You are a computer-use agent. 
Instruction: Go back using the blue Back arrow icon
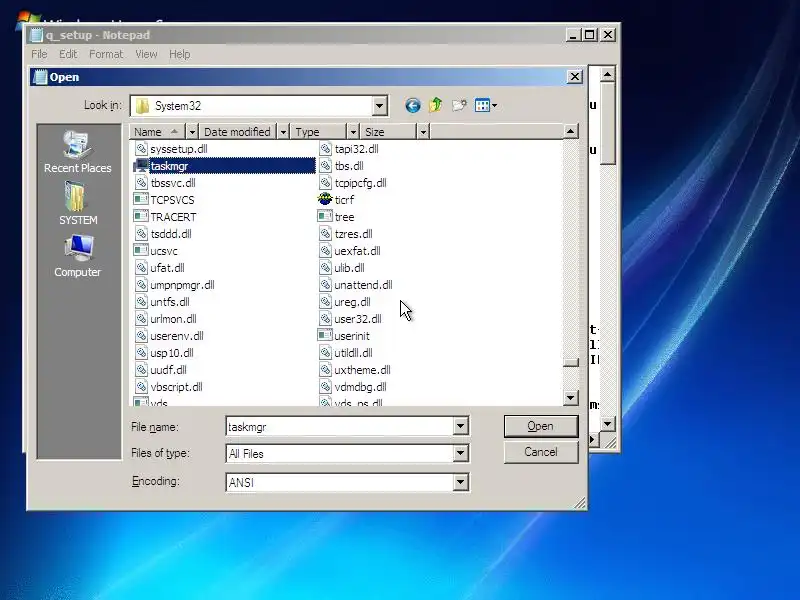coord(413,106)
